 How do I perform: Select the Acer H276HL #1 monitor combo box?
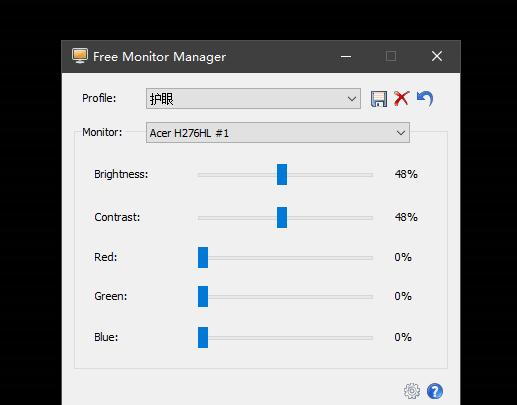(x=278, y=133)
